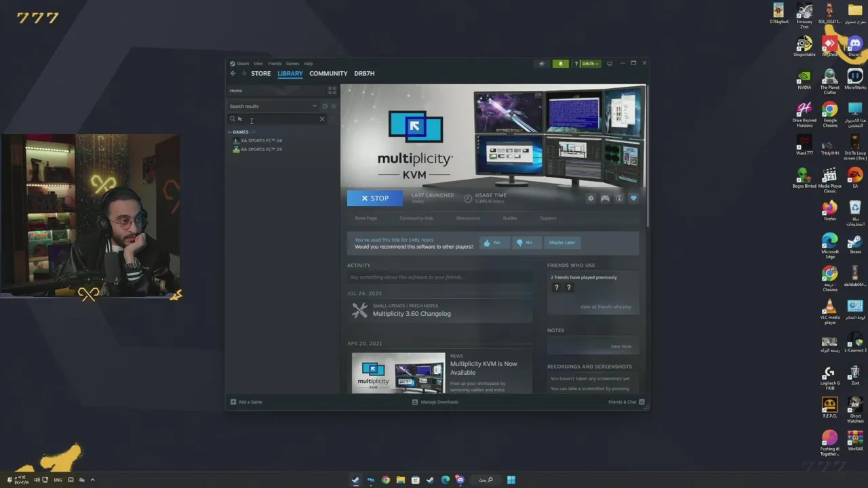Open the Discussions link

(x=468, y=218)
